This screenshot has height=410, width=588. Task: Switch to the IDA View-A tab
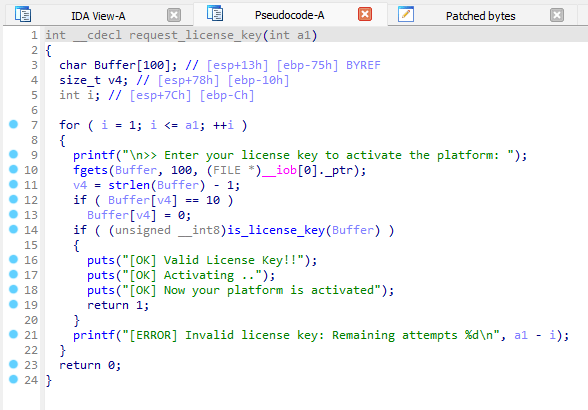(98, 16)
